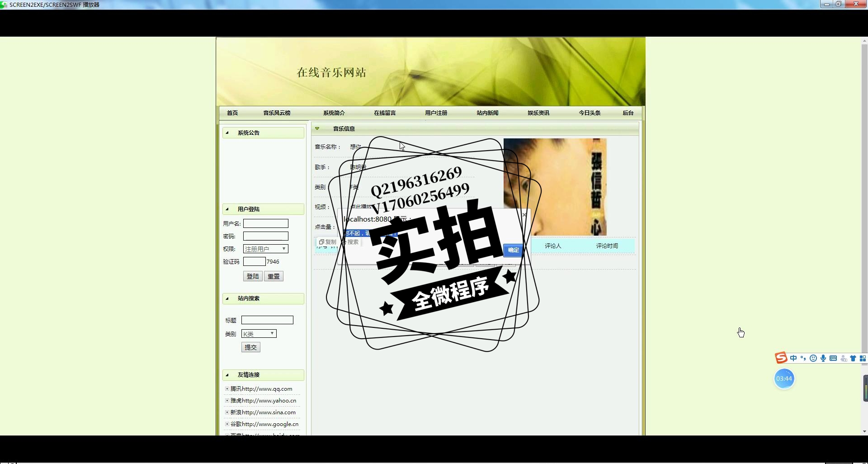Collapse the 音乐信息 green triangle
The height and width of the screenshot is (464, 868).
point(317,128)
